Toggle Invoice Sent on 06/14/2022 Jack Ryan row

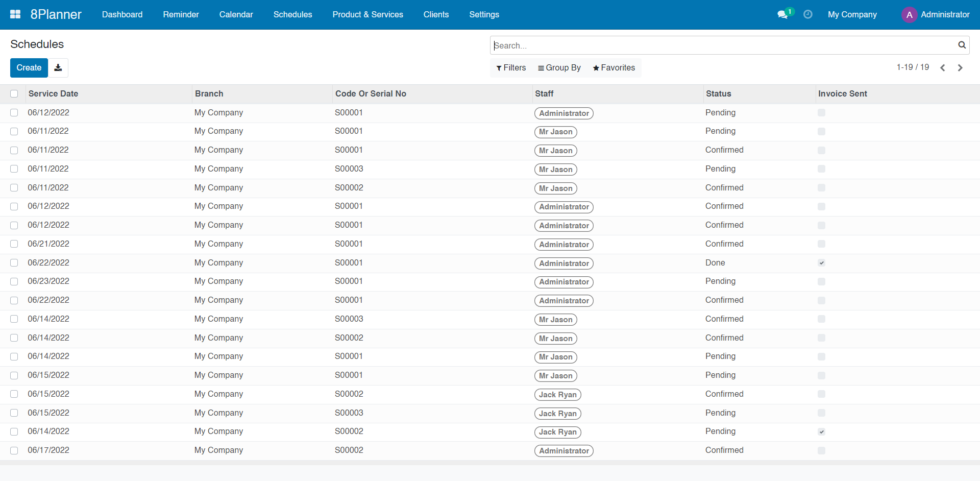[821, 431]
